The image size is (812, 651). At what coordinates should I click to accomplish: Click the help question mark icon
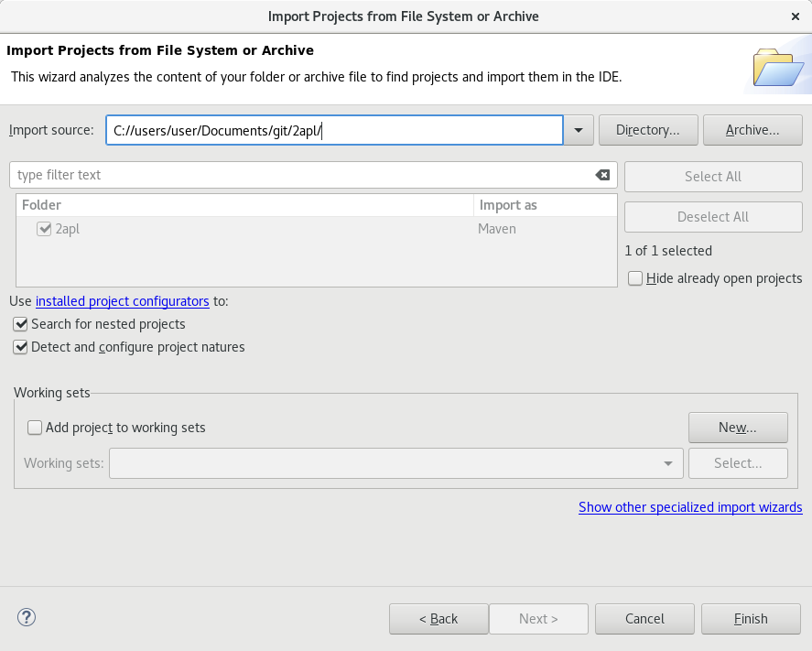(x=26, y=617)
